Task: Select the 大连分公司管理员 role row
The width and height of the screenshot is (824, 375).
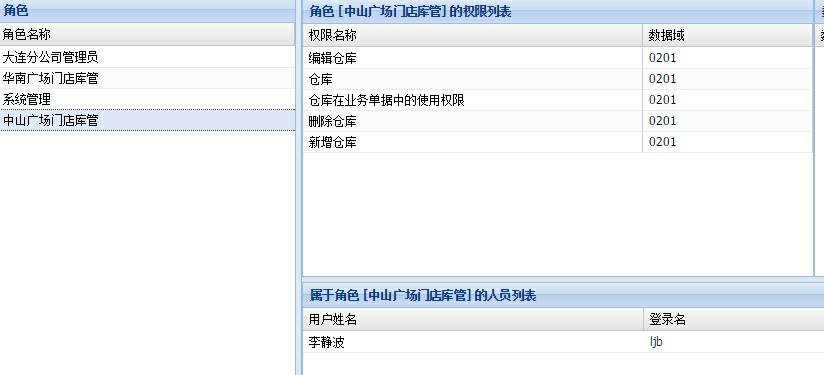Action: (147, 57)
